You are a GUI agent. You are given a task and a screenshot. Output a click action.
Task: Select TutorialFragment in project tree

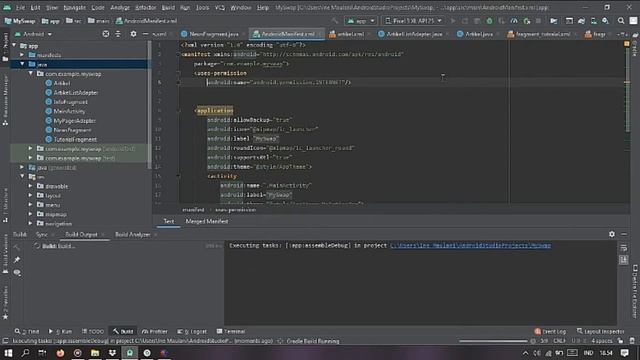tap(75, 139)
